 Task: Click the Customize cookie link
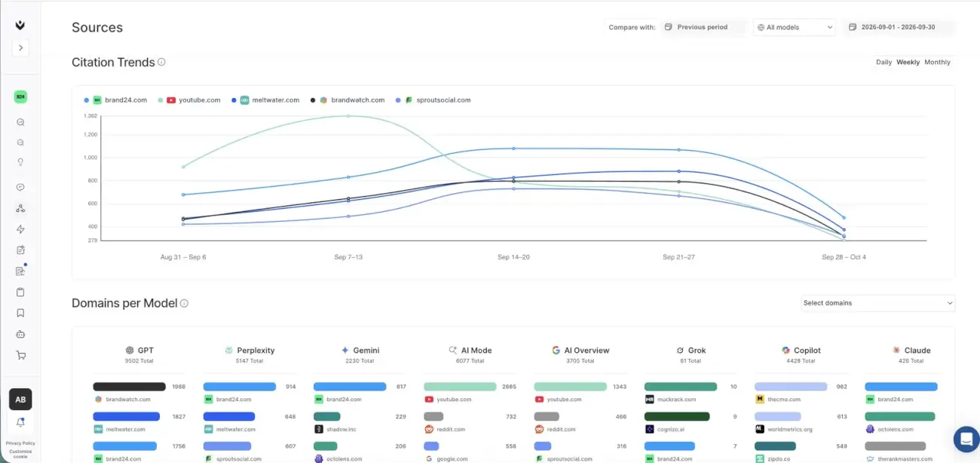tap(20, 454)
